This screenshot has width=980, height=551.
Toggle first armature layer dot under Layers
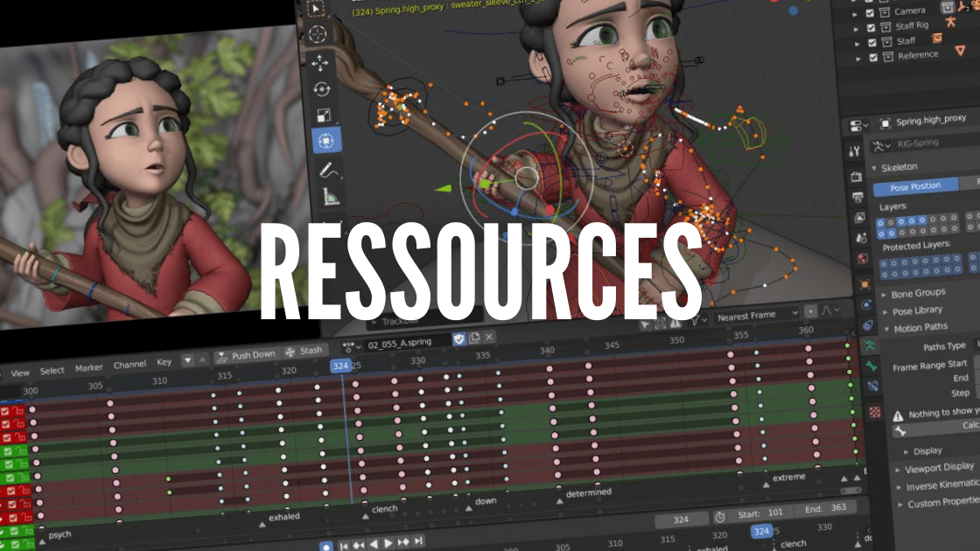[880, 223]
